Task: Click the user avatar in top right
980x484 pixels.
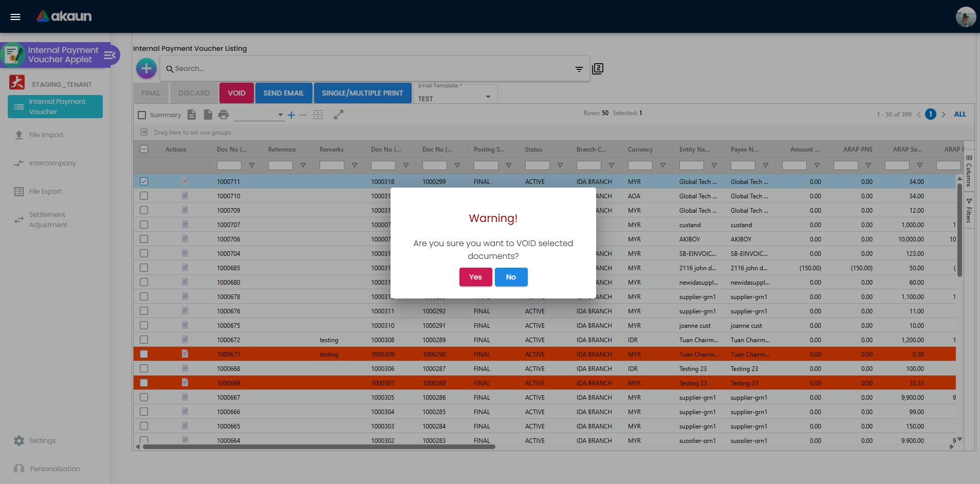Action: tap(965, 17)
